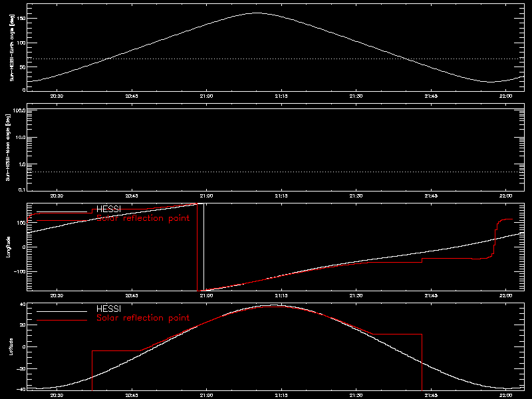Click '21:15' time label under Longitude plot
Viewport: 532px width, 399px height.
(281, 296)
